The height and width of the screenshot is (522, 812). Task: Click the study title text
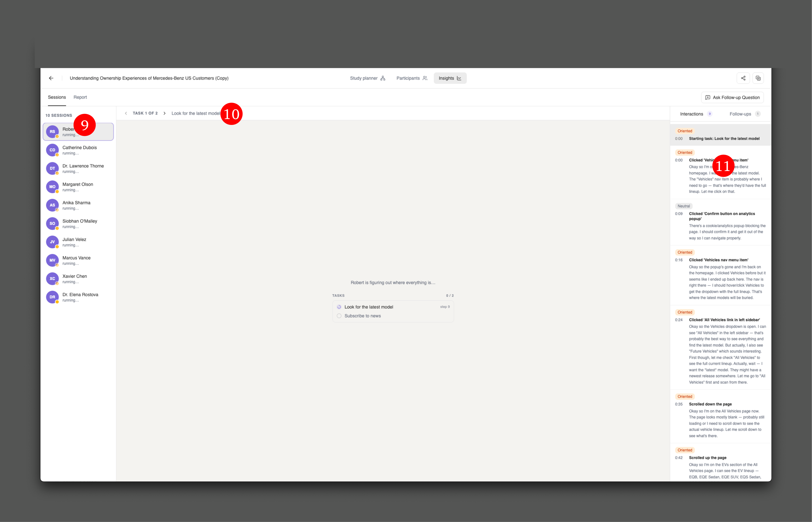[x=149, y=78]
